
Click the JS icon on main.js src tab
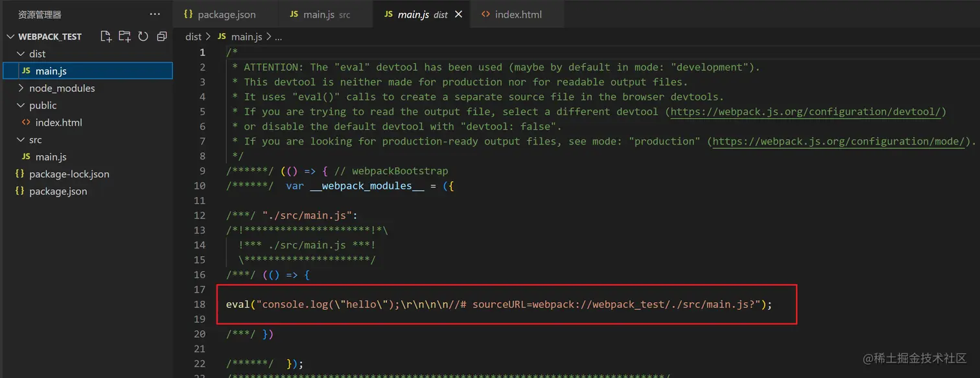pyautogui.click(x=294, y=14)
